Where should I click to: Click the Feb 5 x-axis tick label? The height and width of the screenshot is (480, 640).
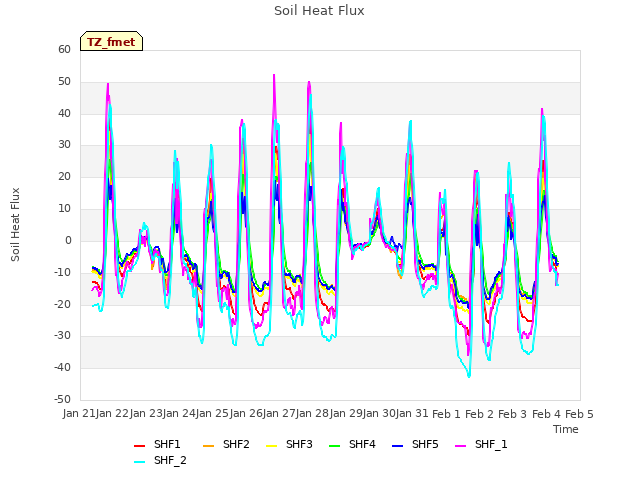579,414
